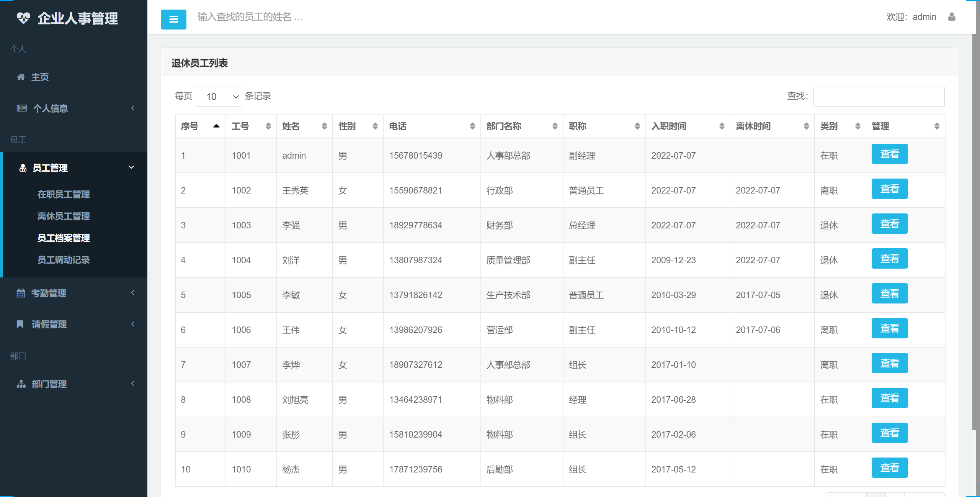Click 查看 button for employee 杨杰
Viewport: 980px width, 497px height.
click(x=890, y=467)
